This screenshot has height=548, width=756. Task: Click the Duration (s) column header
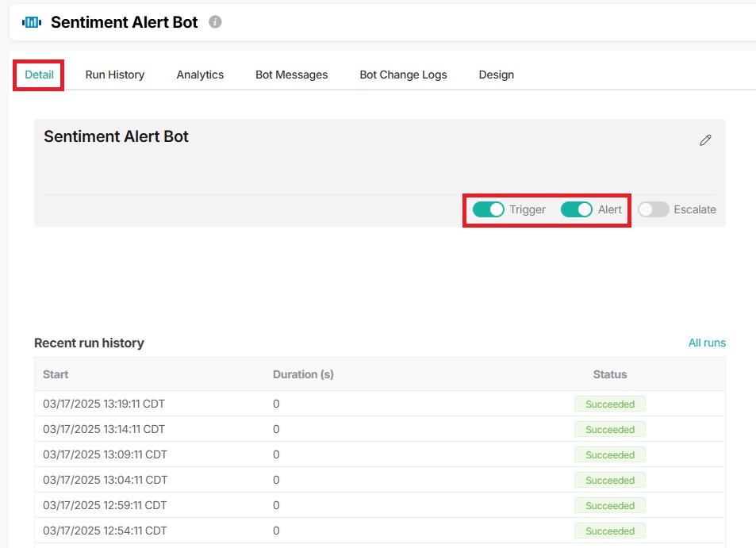[303, 374]
